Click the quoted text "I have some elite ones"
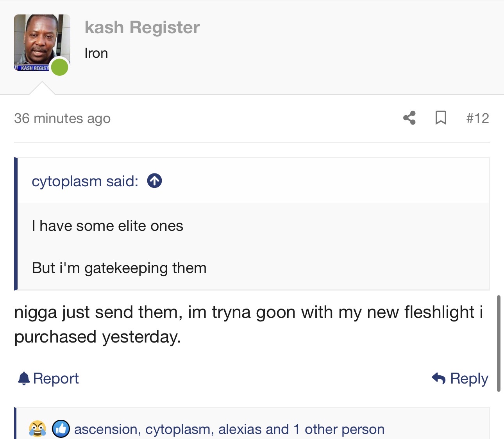 point(107,226)
